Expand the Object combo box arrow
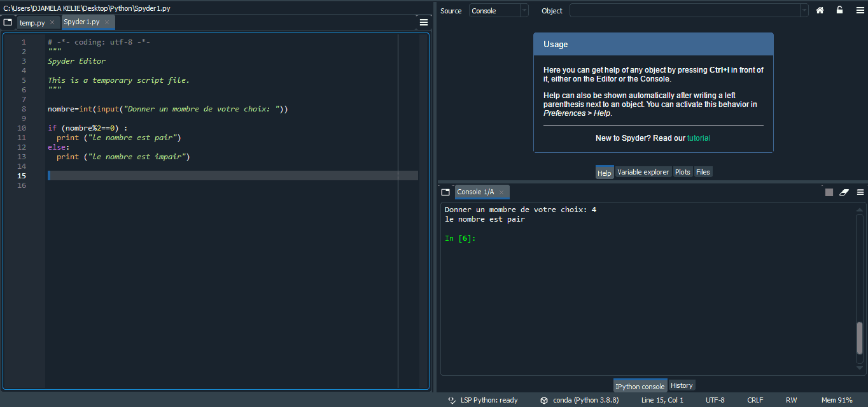Viewport: 868px width, 407px height. 804,11
